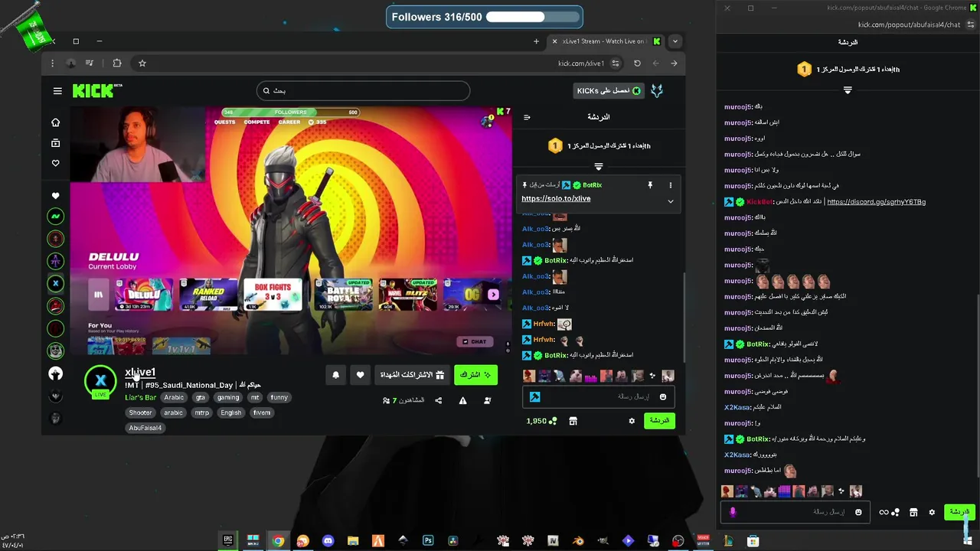Unpin the pinned BotRix message
This screenshot has width=980, height=551.
click(x=650, y=185)
